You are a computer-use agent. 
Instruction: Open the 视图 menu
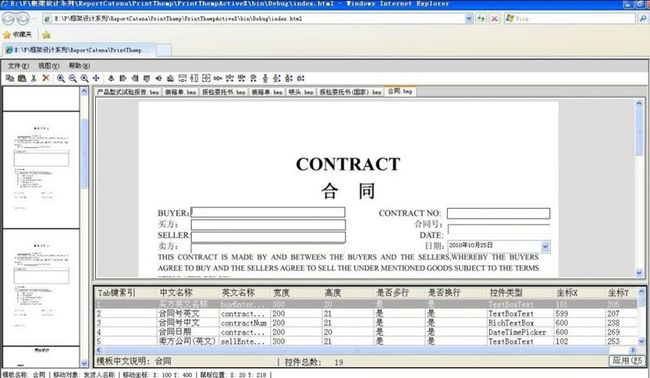[x=49, y=65]
